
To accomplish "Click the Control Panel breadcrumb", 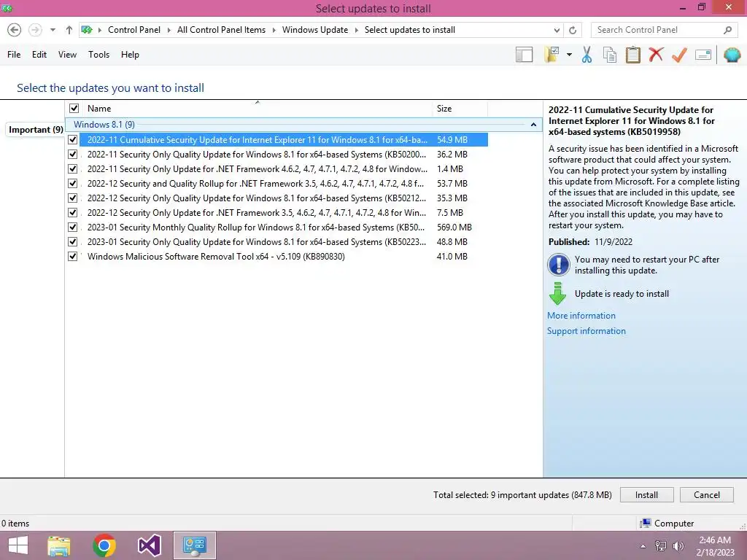I will coord(134,30).
